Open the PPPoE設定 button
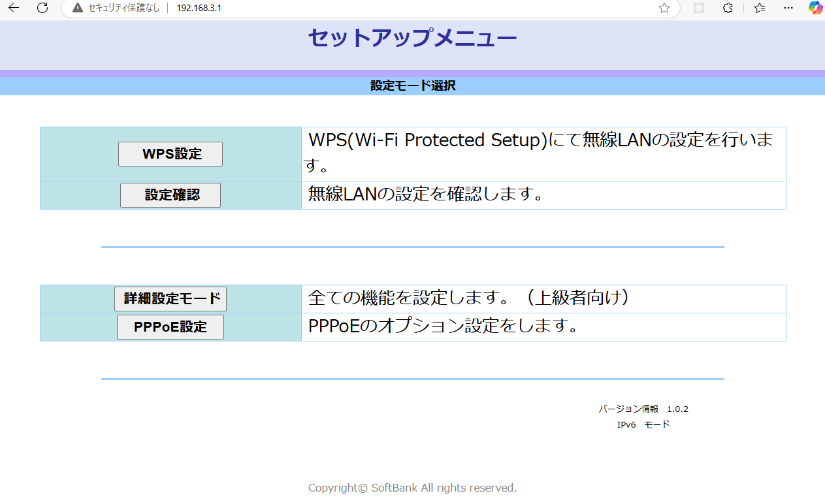The height and width of the screenshot is (504, 825). [x=170, y=327]
